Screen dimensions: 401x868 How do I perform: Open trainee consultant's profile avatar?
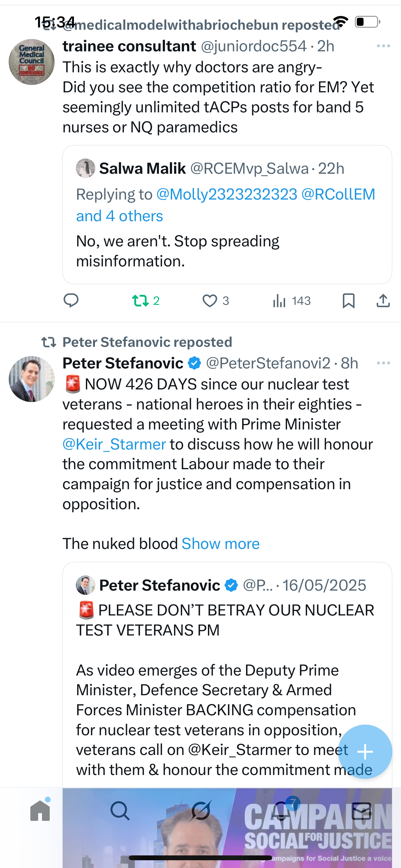(x=32, y=62)
